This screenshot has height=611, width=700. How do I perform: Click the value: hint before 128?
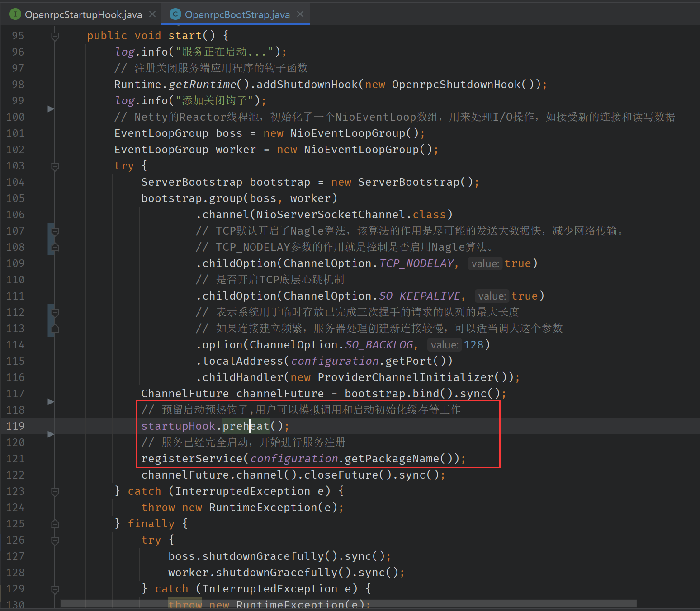445,345
